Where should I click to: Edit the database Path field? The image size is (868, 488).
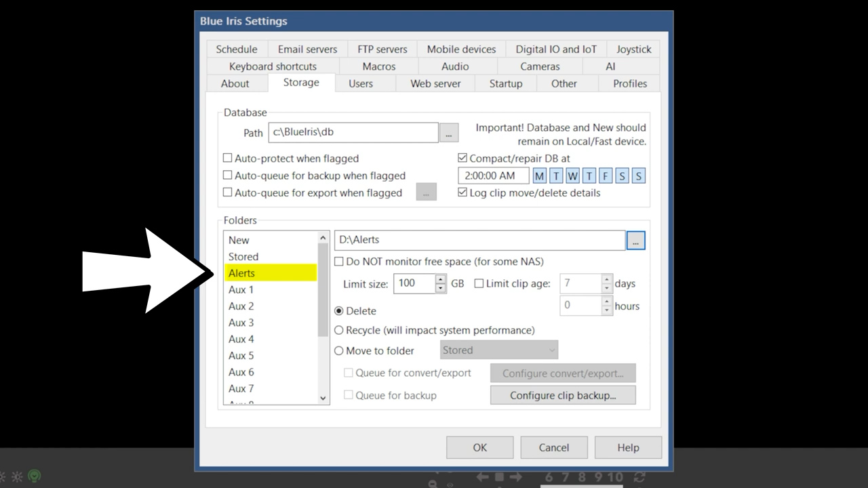tap(353, 132)
